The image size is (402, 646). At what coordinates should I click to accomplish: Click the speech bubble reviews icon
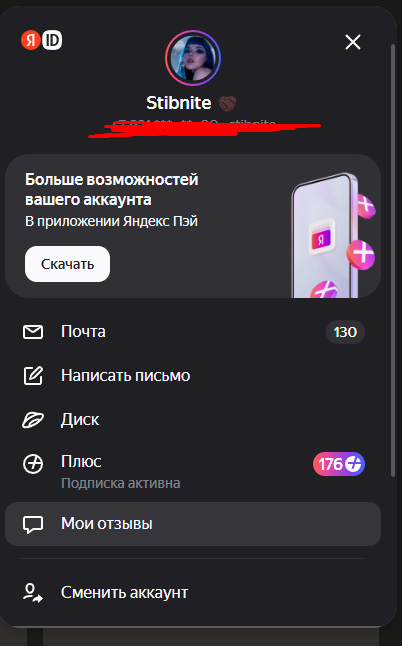[33, 524]
